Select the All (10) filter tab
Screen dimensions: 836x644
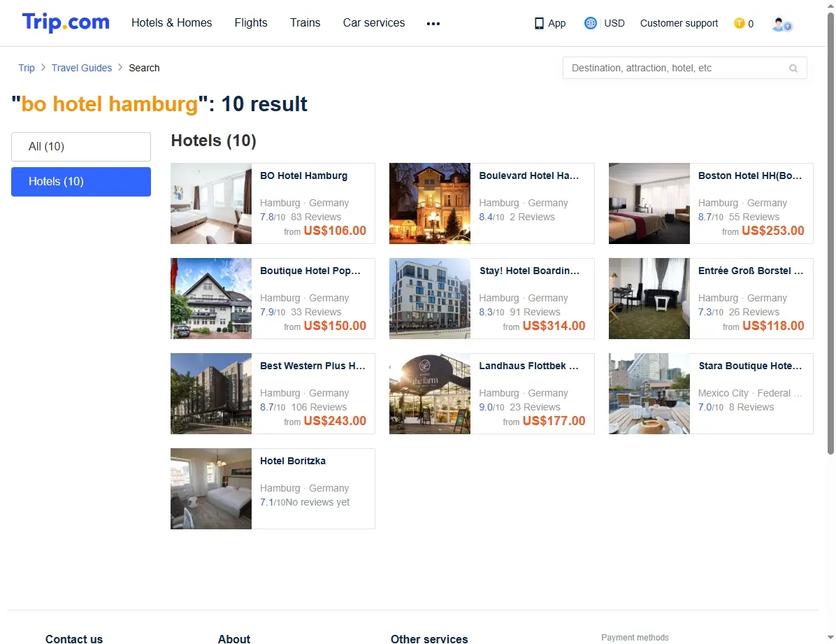pyautogui.click(x=81, y=147)
